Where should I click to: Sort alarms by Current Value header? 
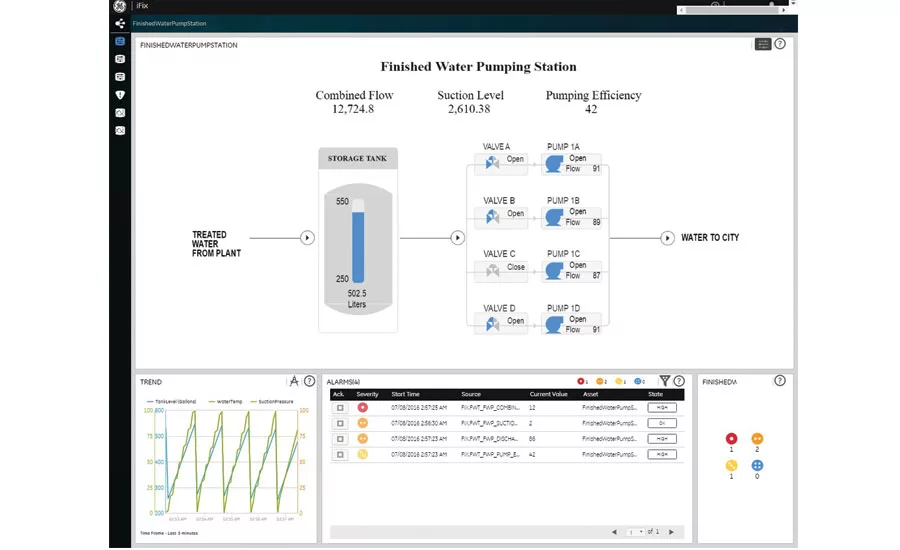point(548,394)
